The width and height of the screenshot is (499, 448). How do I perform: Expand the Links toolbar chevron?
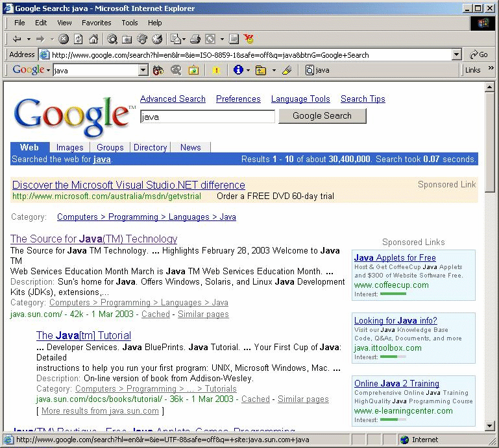[x=491, y=67]
